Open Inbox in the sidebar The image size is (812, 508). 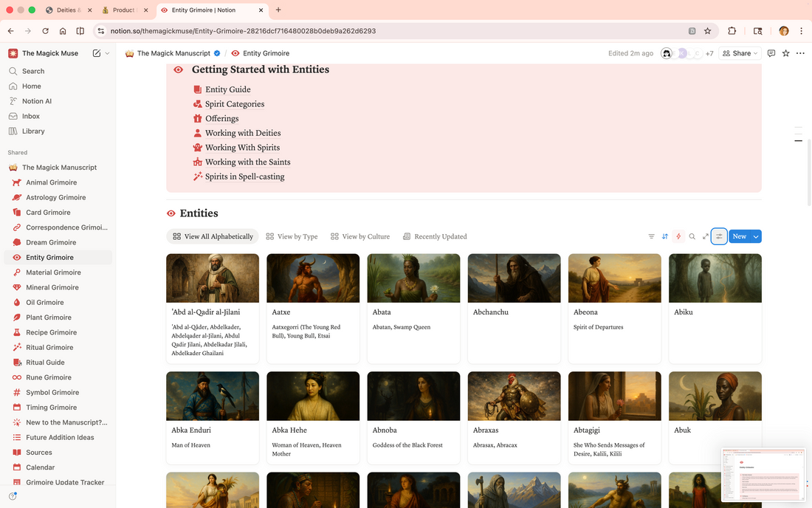[58, 117]
